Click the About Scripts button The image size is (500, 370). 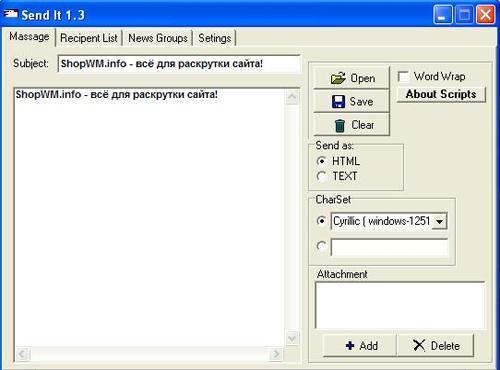pyautogui.click(x=441, y=94)
